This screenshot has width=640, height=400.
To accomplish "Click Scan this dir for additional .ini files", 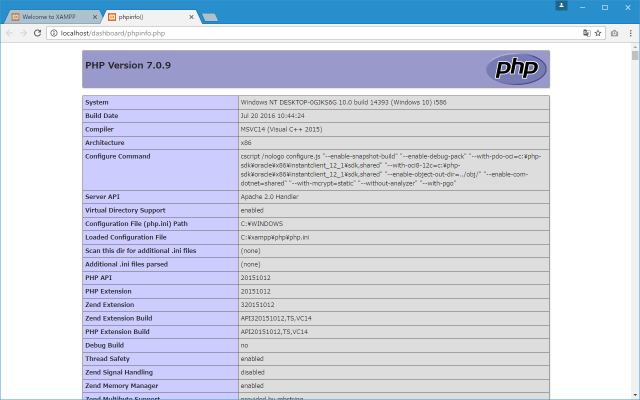I will [x=140, y=251].
